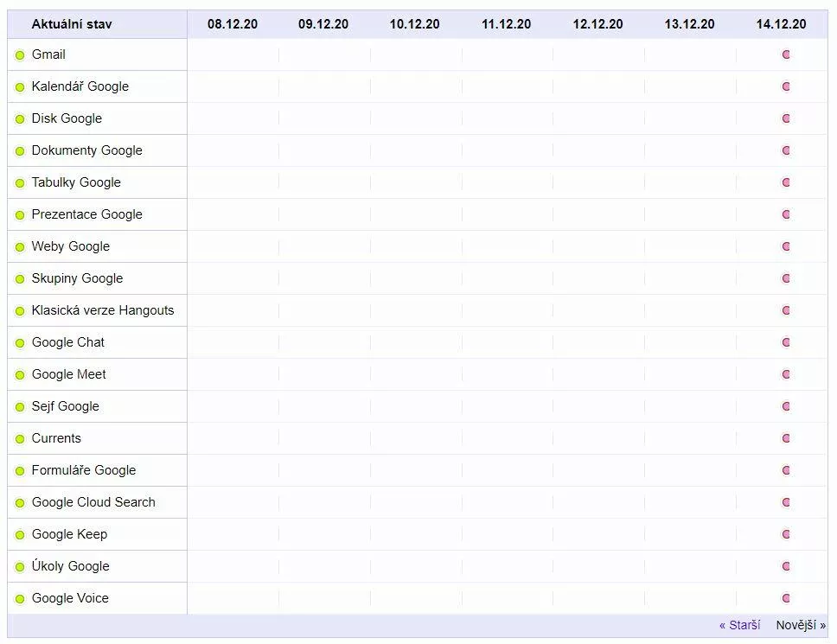Open the Google Keep outage marker on 14.12.20
This screenshot has width=837, height=644.
point(786,534)
